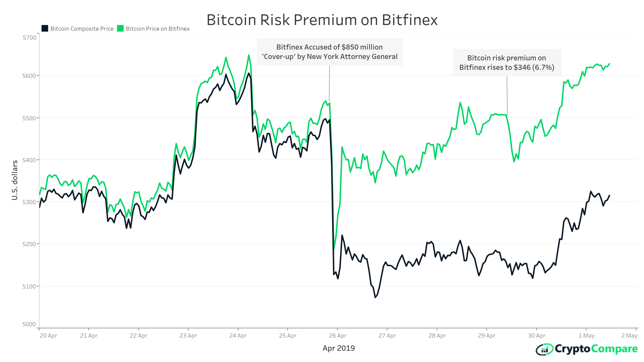Image resolution: width=644 pixels, height=362 pixels.
Task: Click the CryptoCompare chart logo icon
Action: pyautogui.click(x=544, y=349)
